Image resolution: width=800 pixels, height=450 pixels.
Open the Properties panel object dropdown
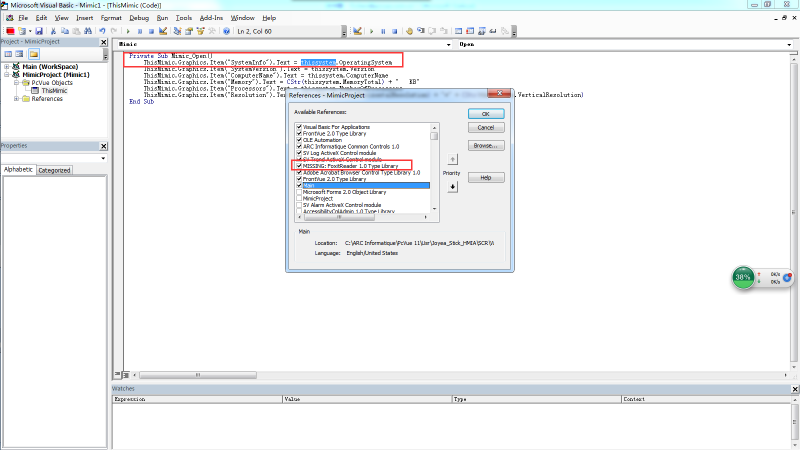tap(103, 159)
